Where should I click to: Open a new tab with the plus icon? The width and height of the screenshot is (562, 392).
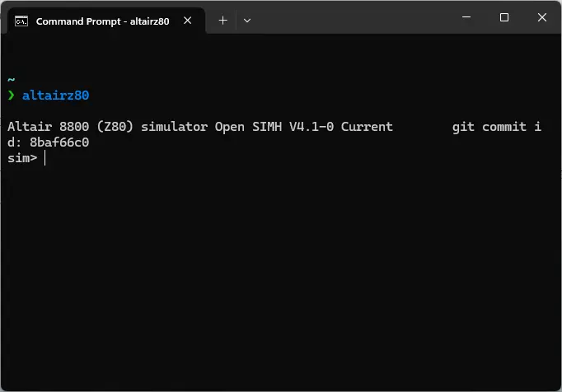pyautogui.click(x=222, y=21)
